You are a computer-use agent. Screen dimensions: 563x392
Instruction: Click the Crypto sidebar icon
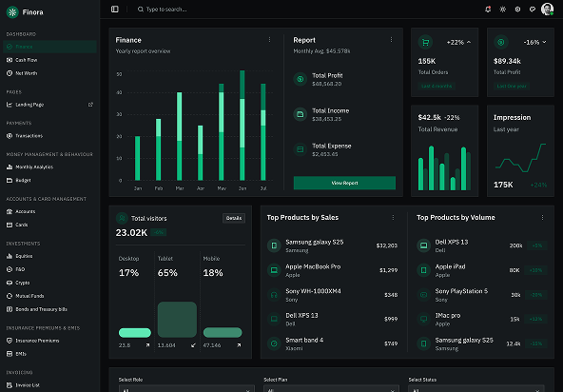[x=10, y=283]
